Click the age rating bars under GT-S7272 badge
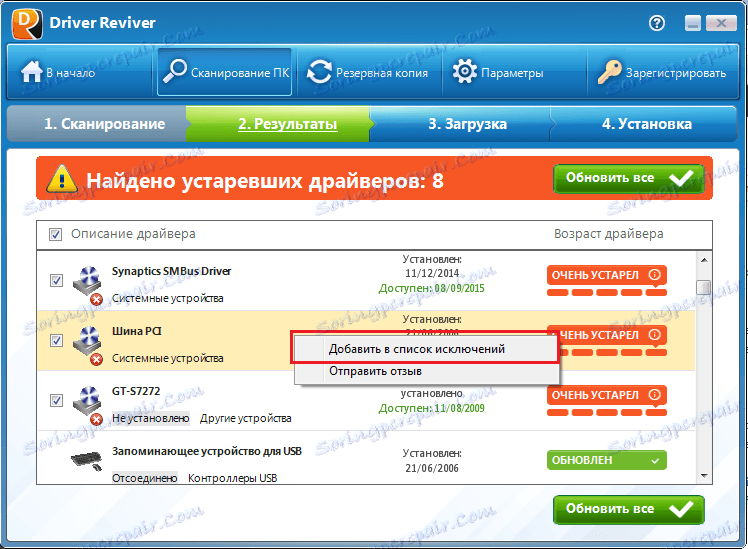748x549 pixels. coord(607,413)
